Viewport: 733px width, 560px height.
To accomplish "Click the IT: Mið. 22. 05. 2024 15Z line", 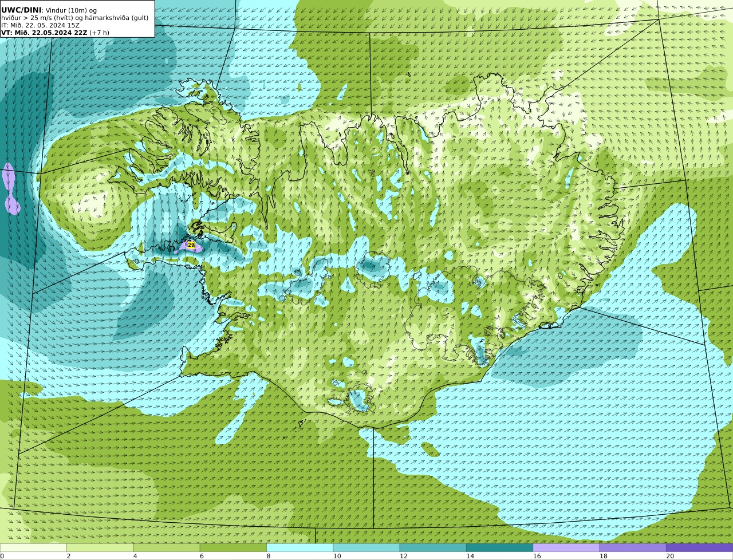I will click(x=41, y=25).
